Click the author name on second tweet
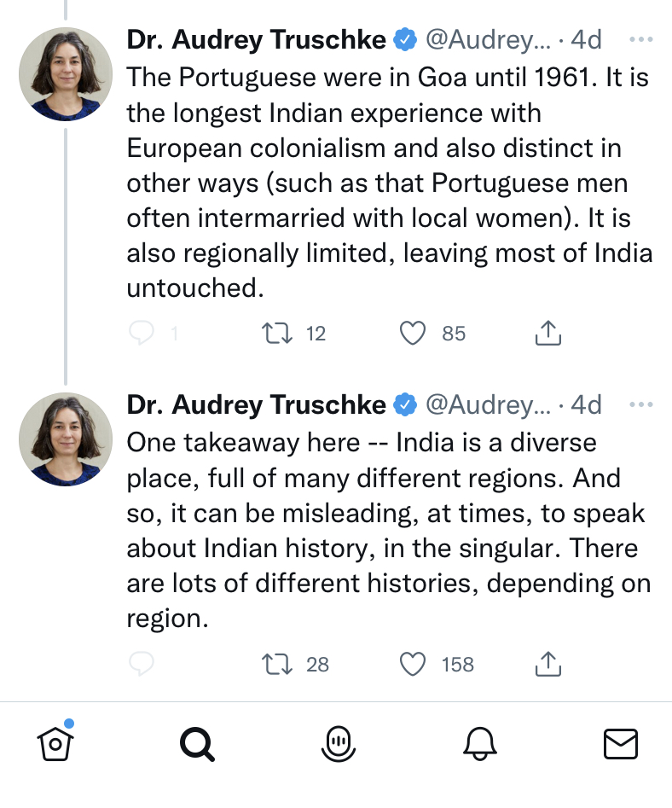This screenshot has height=808, width=672. [x=256, y=404]
